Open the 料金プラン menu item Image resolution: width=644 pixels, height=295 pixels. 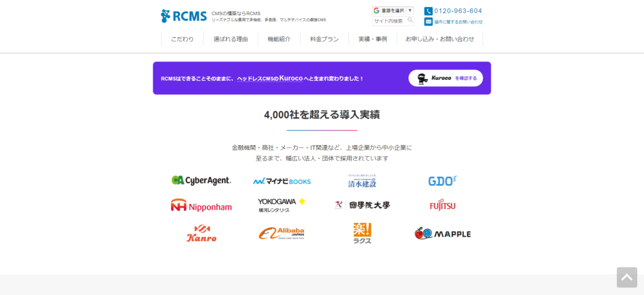324,40
